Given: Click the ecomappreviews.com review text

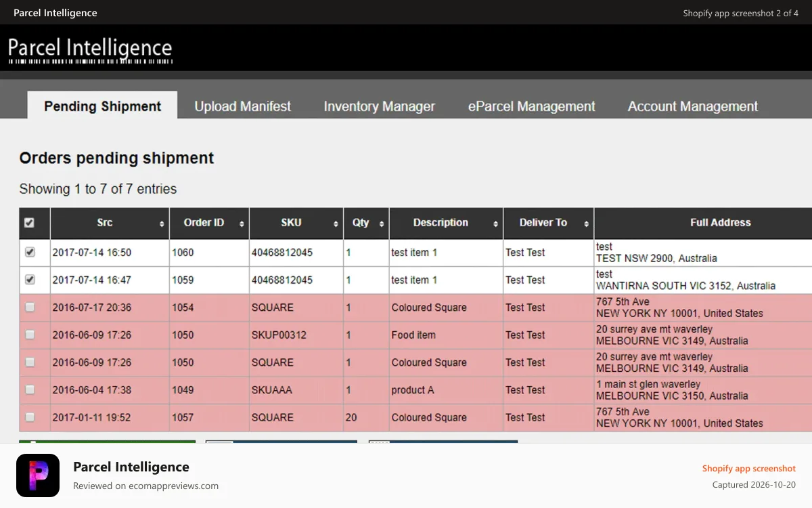Looking at the screenshot, I should point(145,486).
